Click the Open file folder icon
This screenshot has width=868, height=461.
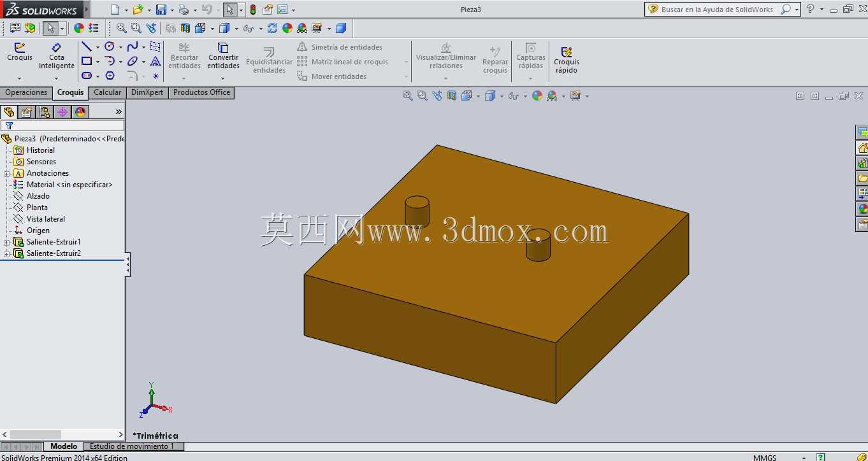[138, 10]
